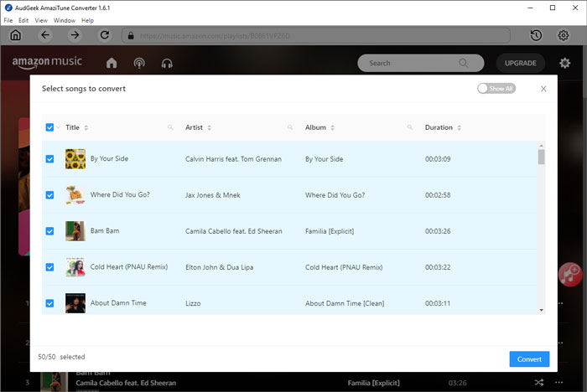The image size is (587, 392).
Task: Click Bam Bam album thumbnail in dialog
Action: click(x=75, y=231)
